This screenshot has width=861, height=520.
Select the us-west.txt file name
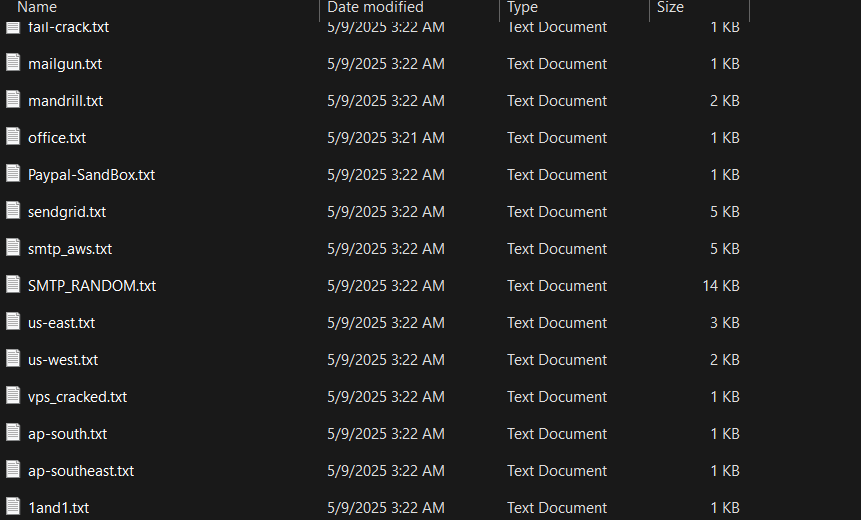point(63,360)
